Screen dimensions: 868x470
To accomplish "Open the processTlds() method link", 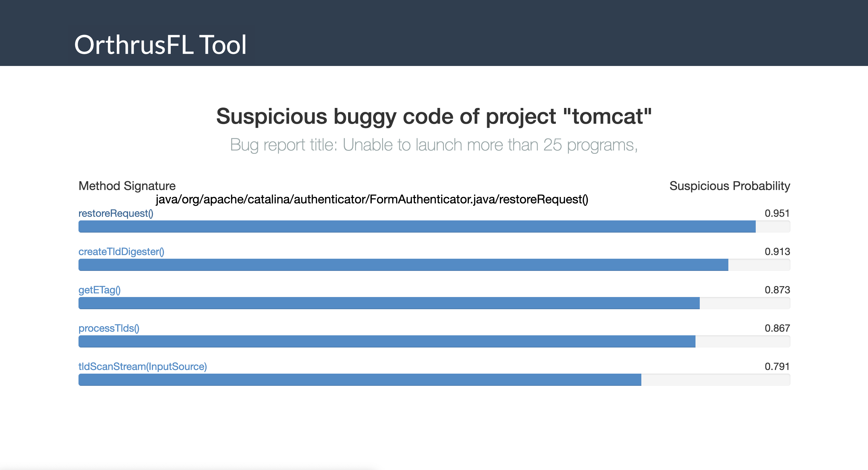I will click(x=109, y=328).
